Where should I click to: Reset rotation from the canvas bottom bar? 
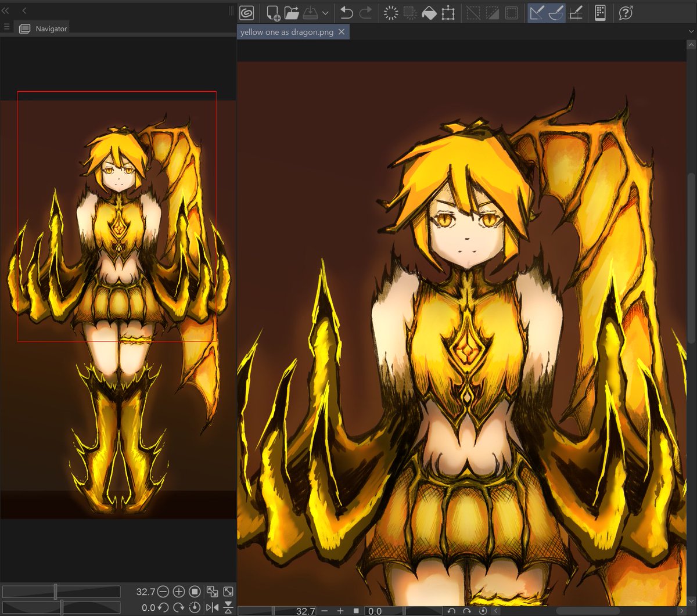tap(483, 611)
